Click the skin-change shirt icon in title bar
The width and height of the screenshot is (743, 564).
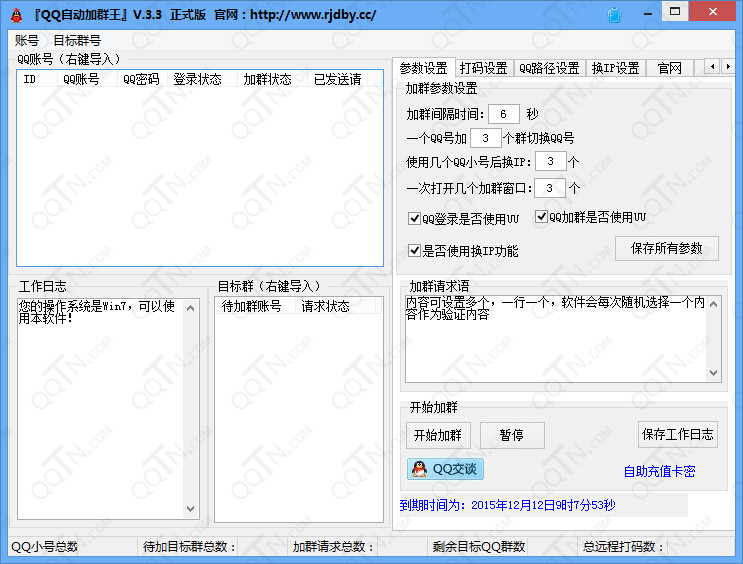tap(614, 15)
